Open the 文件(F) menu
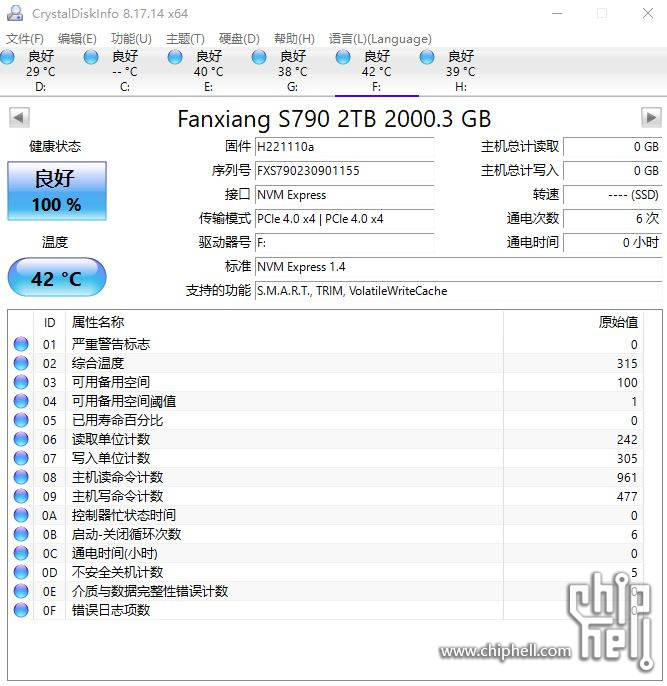Image resolution: width=667 pixels, height=686 pixels. pyautogui.click(x=24, y=39)
